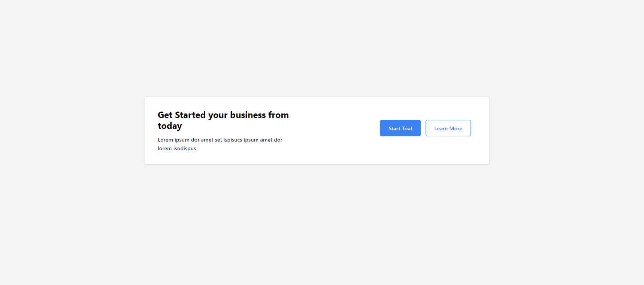644x285 pixels.
Task: Click the word "amet" before "set" in the description
Action: click(x=207, y=140)
